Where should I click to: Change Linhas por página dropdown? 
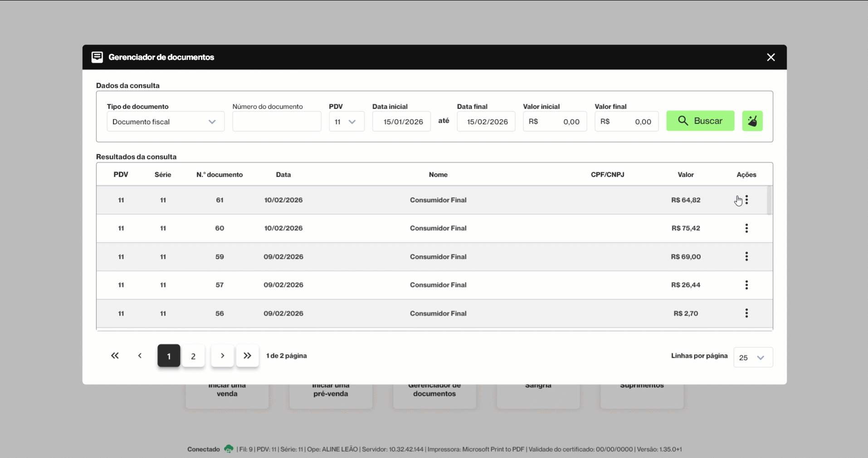[753, 357]
